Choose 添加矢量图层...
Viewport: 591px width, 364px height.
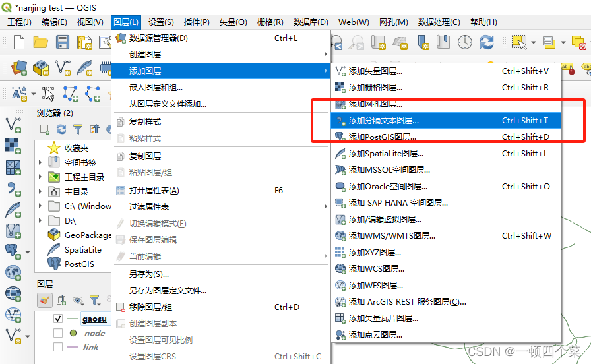(x=446, y=71)
